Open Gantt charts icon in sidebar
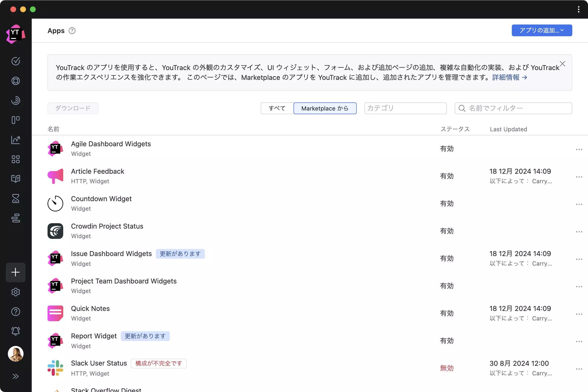 pyautogui.click(x=15, y=218)
